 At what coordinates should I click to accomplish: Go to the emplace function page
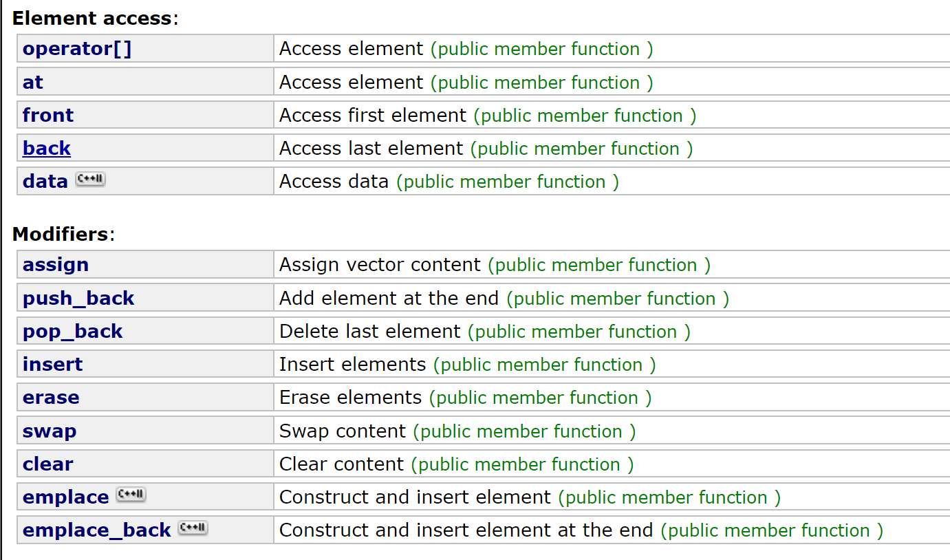click(66, 497)
